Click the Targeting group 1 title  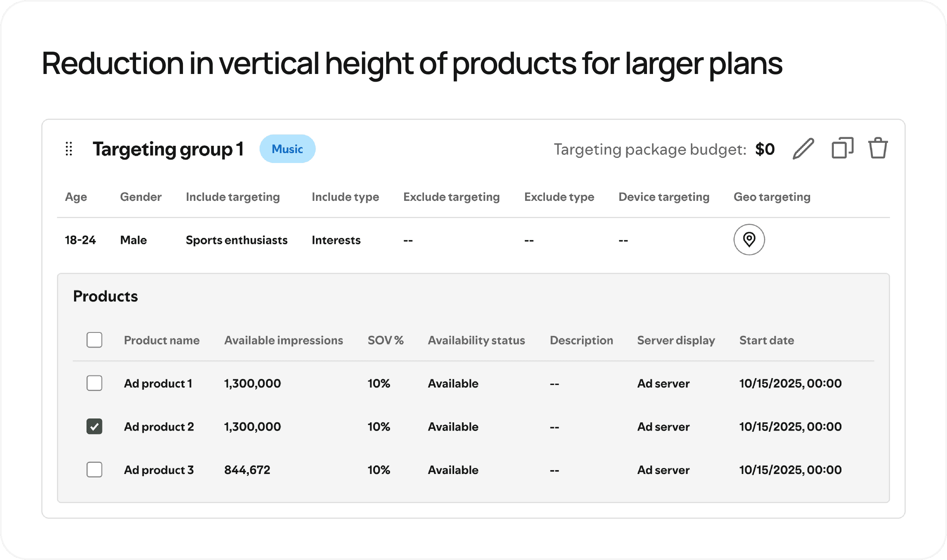168,149
